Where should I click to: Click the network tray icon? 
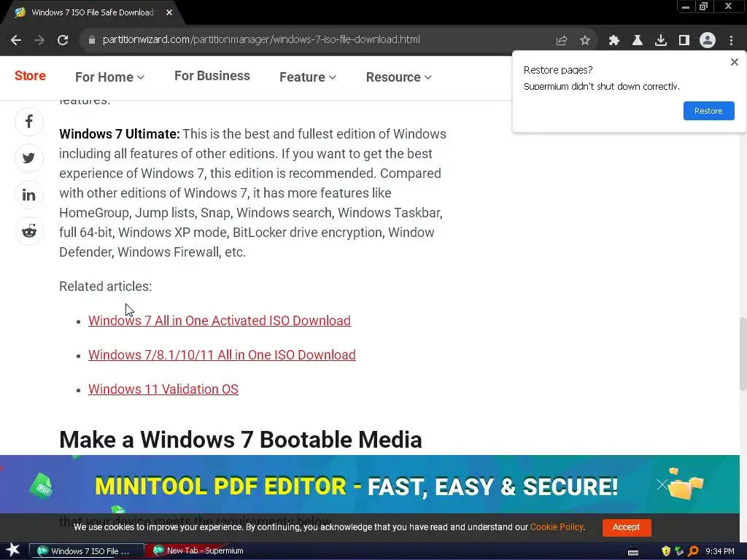tap(679, 551)
